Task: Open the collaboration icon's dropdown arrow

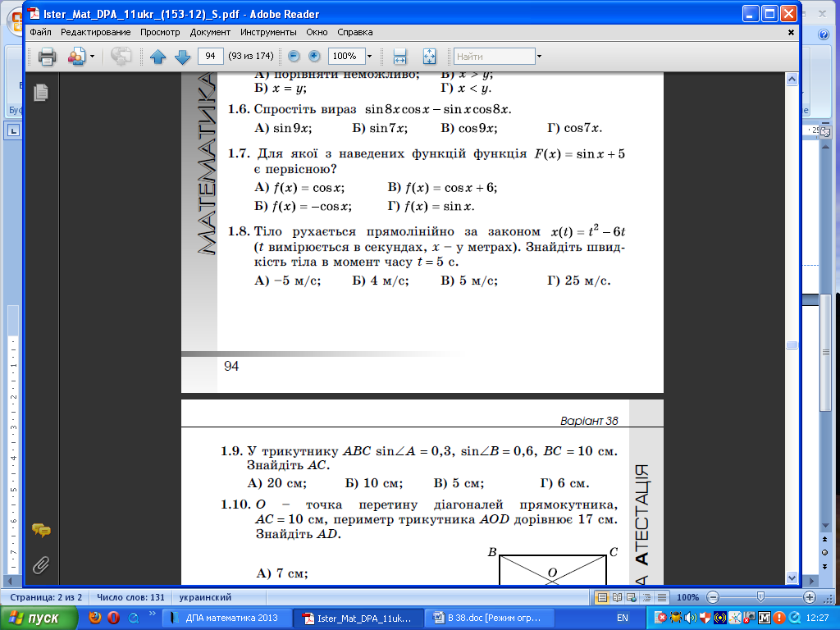Action: pyautogui.click(x=92, y=57)
